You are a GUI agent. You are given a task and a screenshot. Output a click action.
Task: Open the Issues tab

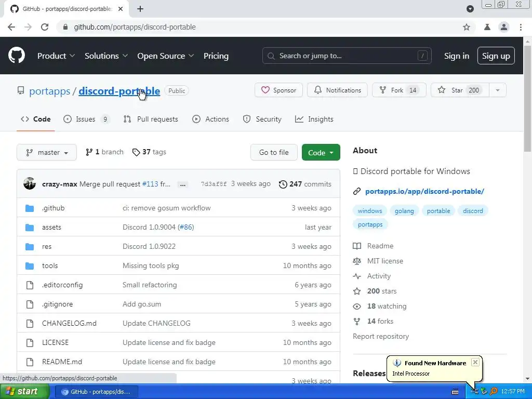point(87,119)
